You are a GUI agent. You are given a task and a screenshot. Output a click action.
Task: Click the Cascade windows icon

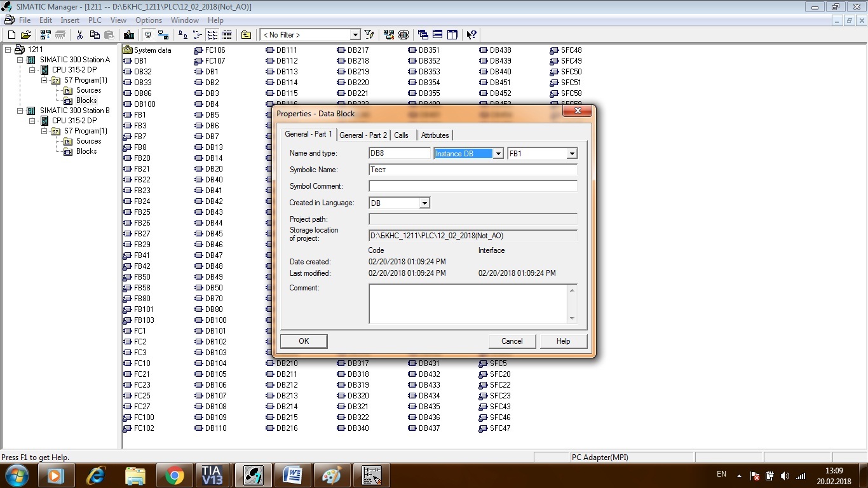423,35
